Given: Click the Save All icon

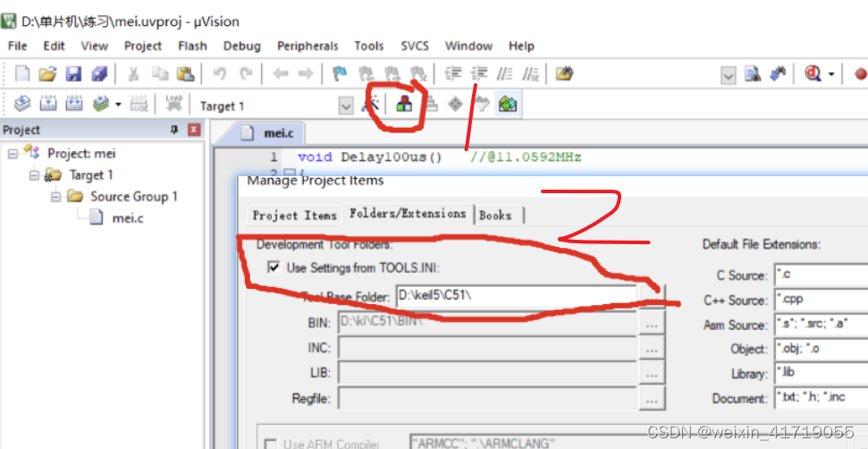Looking at the screenshot, I should tap(99, 73).
